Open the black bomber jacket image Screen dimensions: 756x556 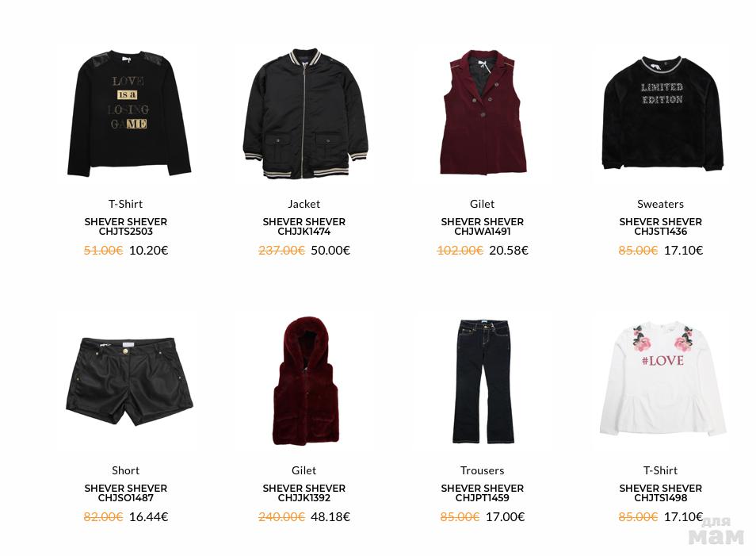[x=305, y=113]
